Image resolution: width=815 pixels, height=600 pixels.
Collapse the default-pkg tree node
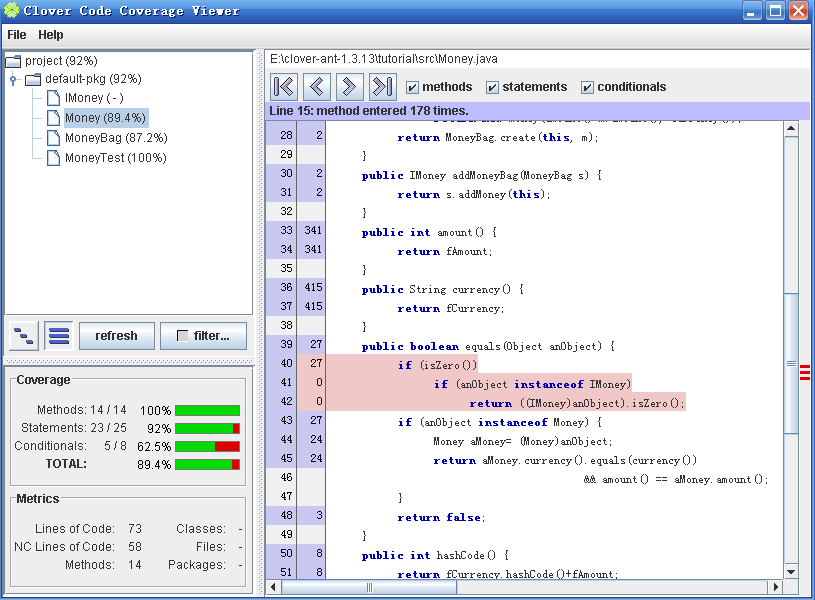[x=12, y=80]
